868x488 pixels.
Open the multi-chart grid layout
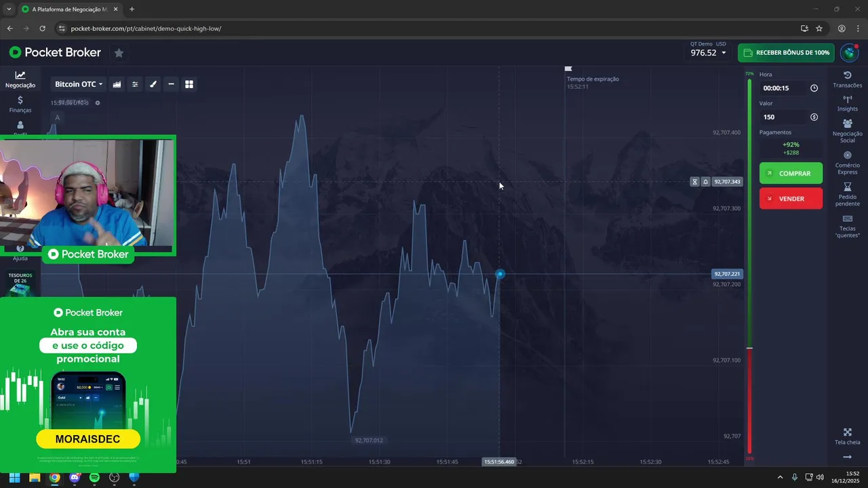[x=189, y=84]
